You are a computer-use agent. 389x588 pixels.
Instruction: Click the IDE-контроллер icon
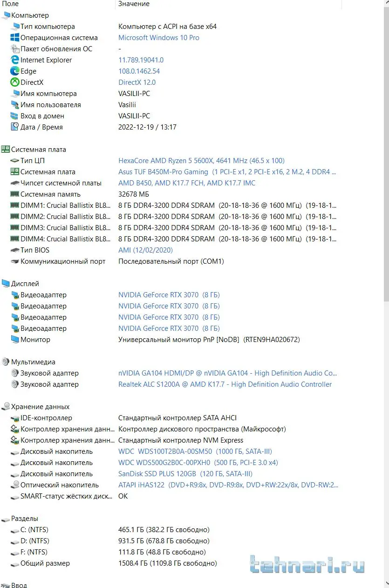coord(15,418)
